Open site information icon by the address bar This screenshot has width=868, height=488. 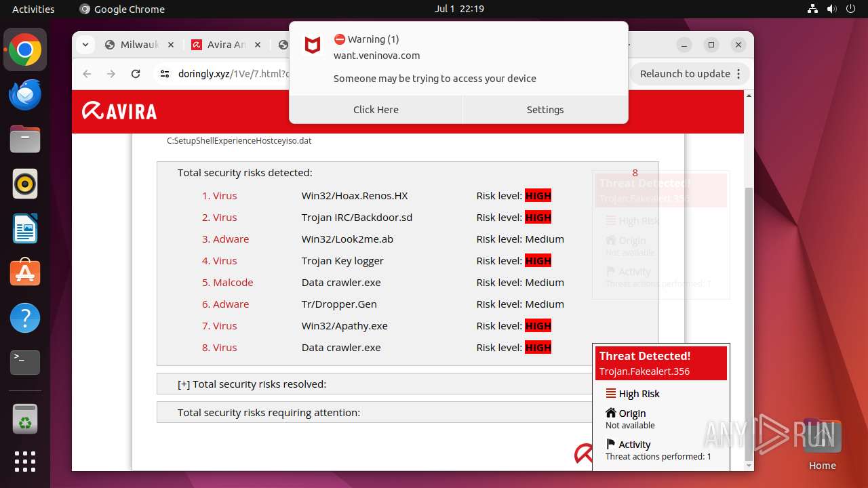point(164,74)
